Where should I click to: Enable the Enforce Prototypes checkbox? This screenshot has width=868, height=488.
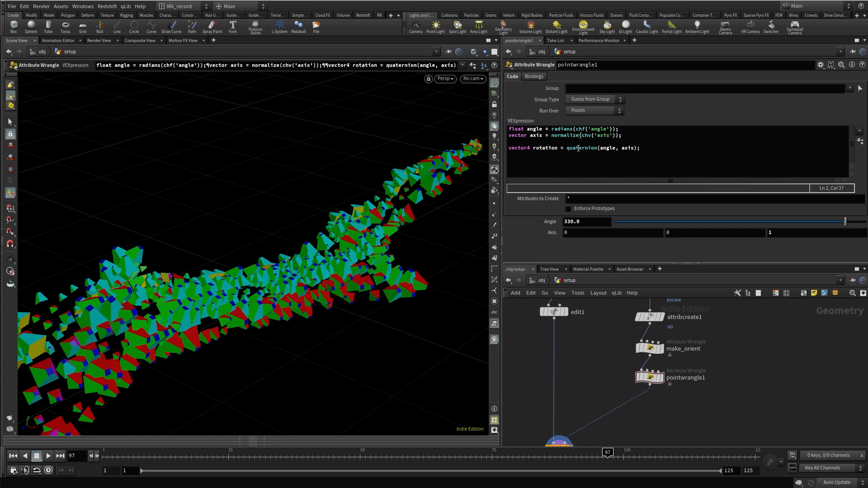(568, 209)
